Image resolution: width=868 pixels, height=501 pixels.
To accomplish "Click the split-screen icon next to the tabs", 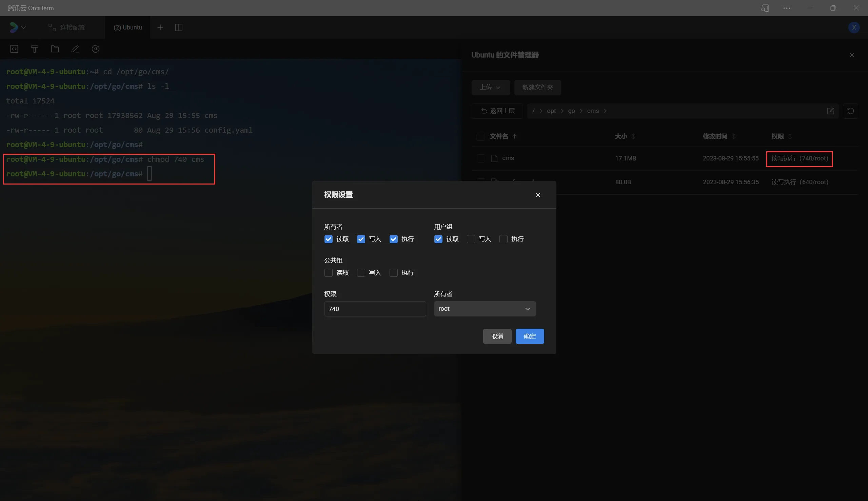I will click(x=178, y=27).
